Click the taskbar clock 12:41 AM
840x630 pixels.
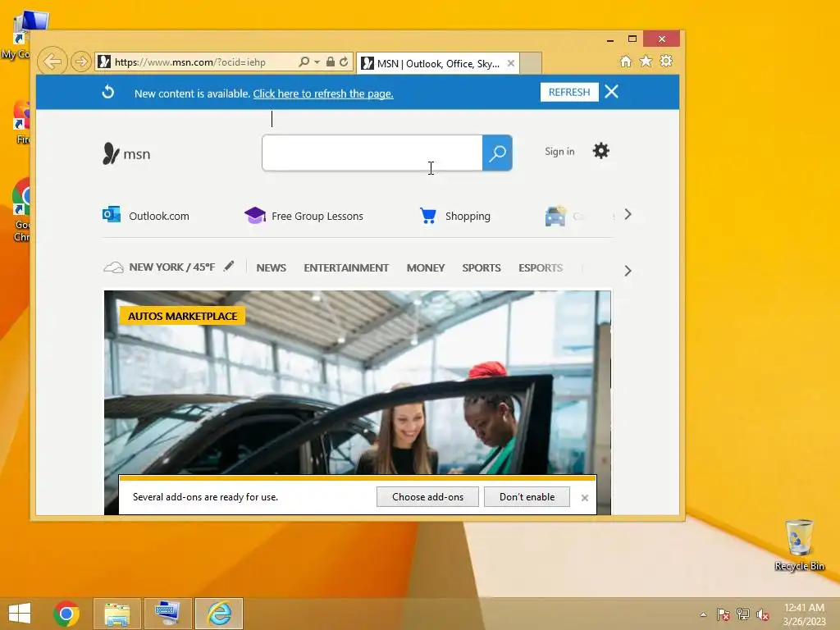(804, 614)
